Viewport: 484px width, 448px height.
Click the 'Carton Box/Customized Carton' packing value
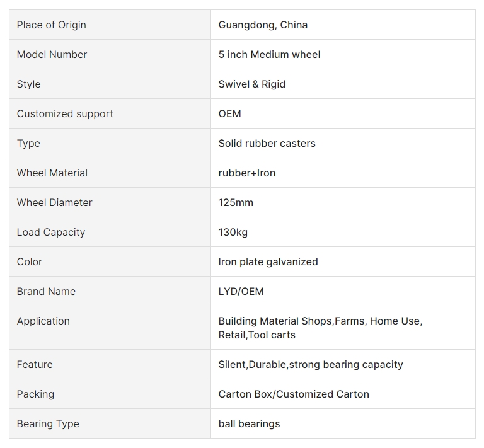[x=294, y=394]
